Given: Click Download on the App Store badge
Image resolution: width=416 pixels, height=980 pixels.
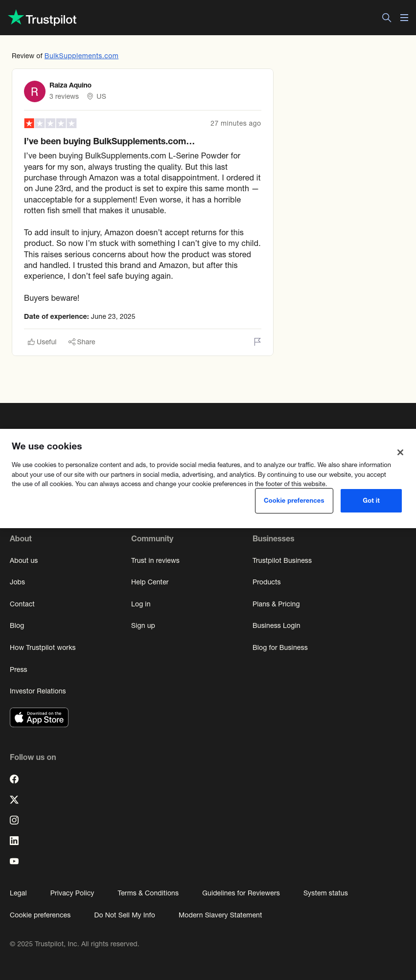Looking at the screenshot, I should [39, 717].
